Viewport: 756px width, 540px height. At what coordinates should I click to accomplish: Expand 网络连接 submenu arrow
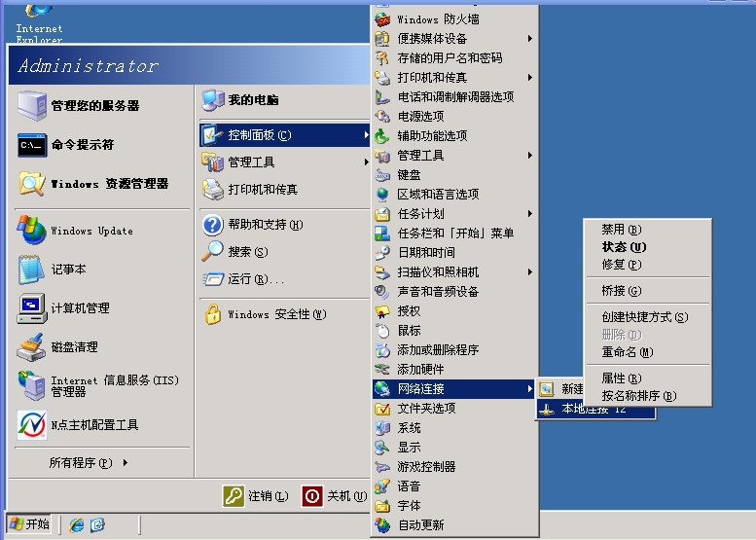click(x=530, y=388)
